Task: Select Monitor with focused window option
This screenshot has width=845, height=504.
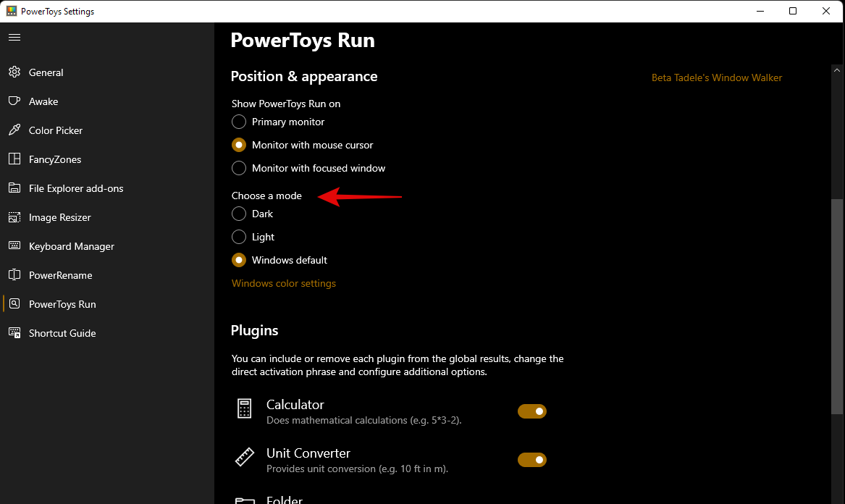Action: pos(239,168)
